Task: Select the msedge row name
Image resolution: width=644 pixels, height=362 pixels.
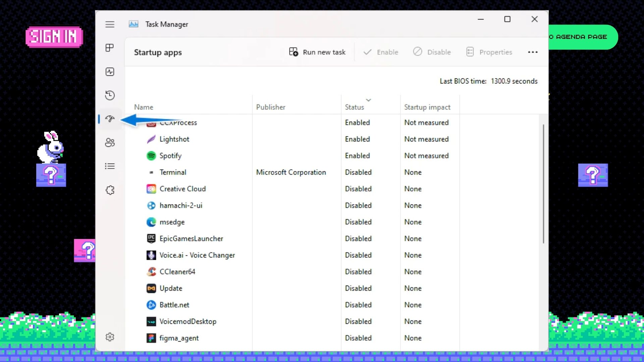Action: 172,222
